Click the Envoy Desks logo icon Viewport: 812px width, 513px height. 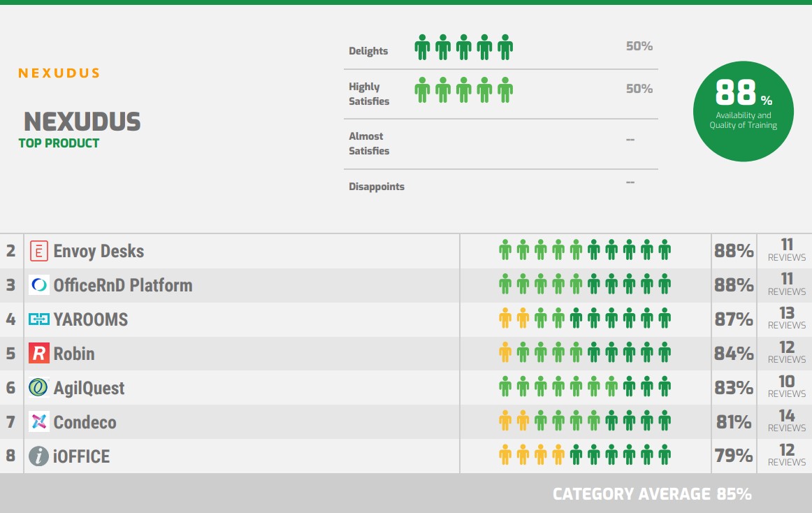[39, 252]
